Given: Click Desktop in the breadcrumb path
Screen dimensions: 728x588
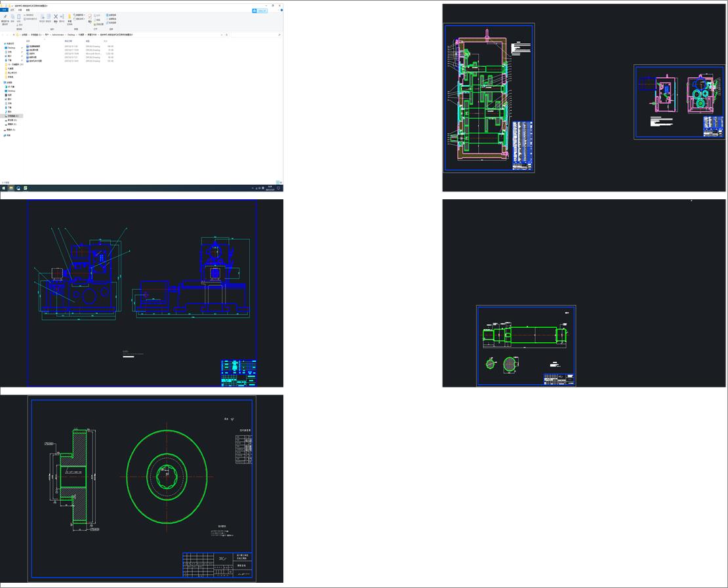Looking at the screenshot, I should click(x=71, y=35).
